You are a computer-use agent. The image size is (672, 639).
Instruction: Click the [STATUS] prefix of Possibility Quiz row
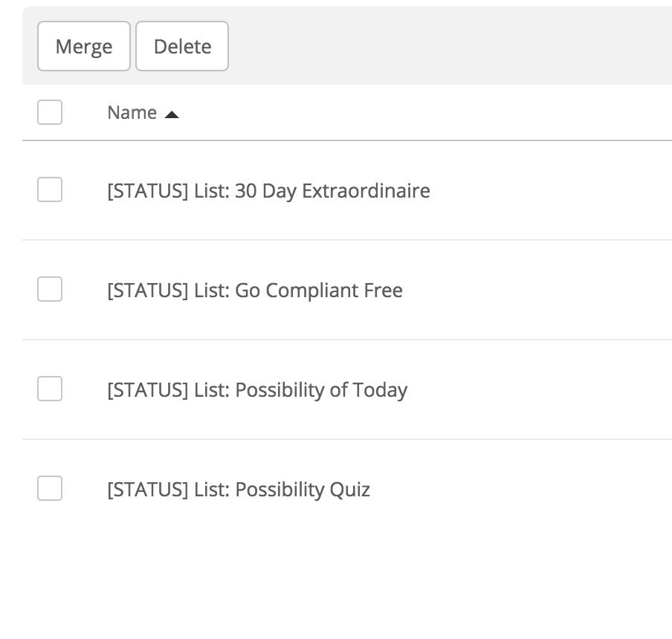148,490
